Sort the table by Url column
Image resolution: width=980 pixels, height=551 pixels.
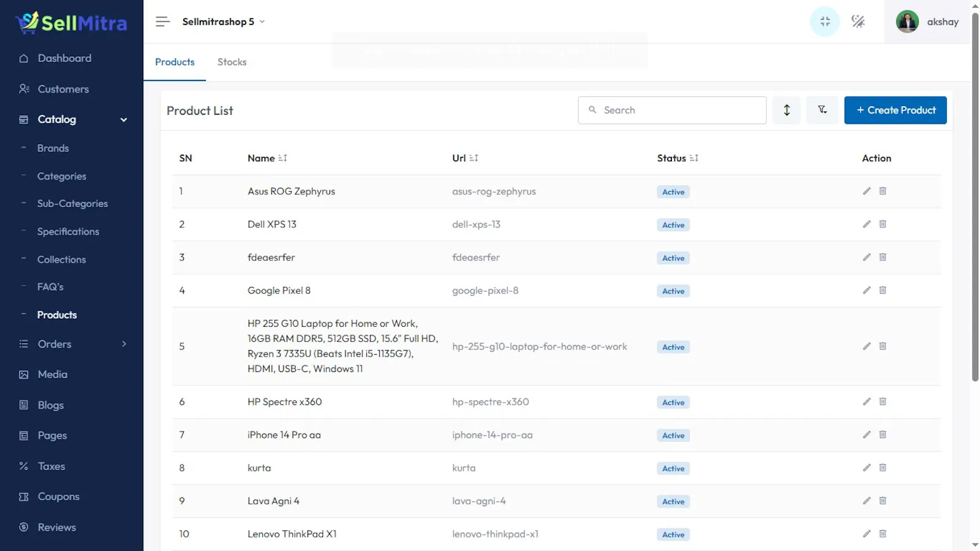tap(473, 158)
